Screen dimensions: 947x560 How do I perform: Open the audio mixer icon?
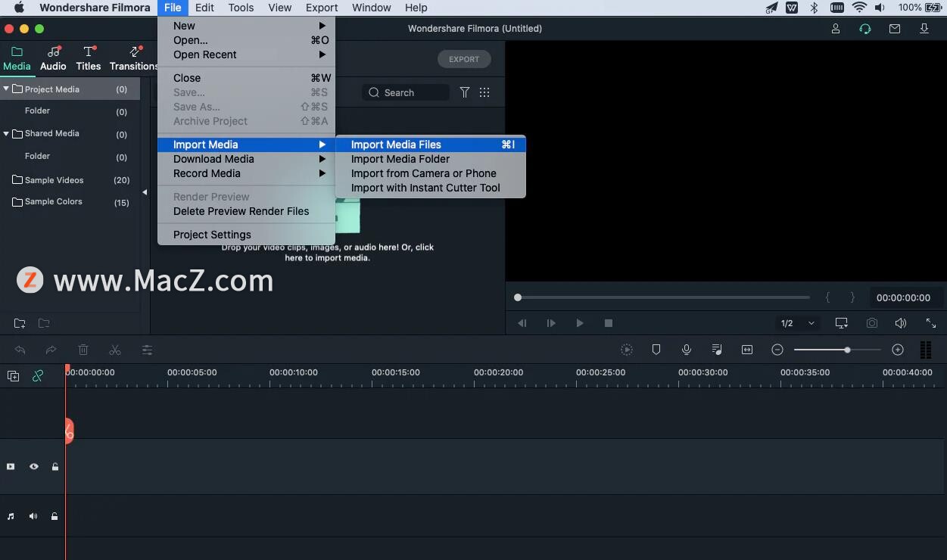click(717, 350)
